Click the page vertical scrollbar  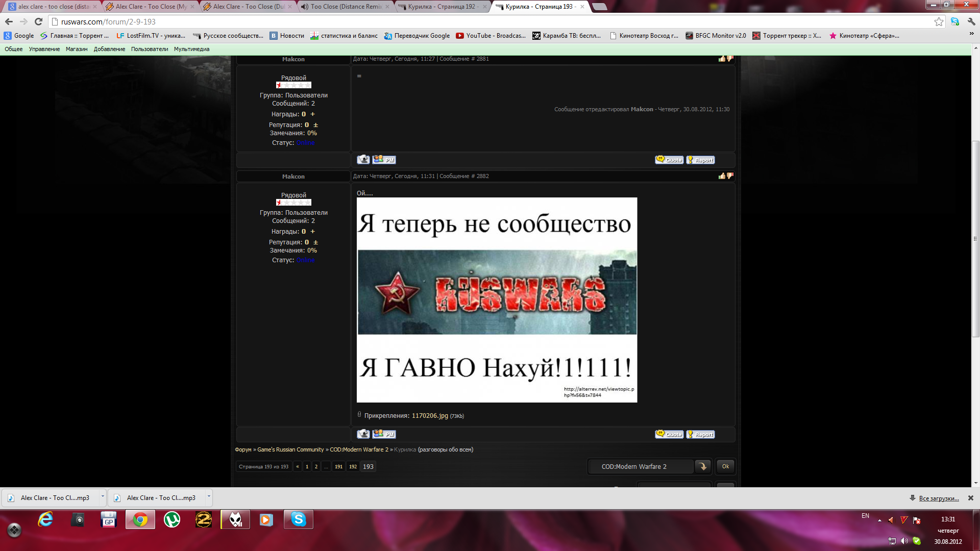pos(975,239)
